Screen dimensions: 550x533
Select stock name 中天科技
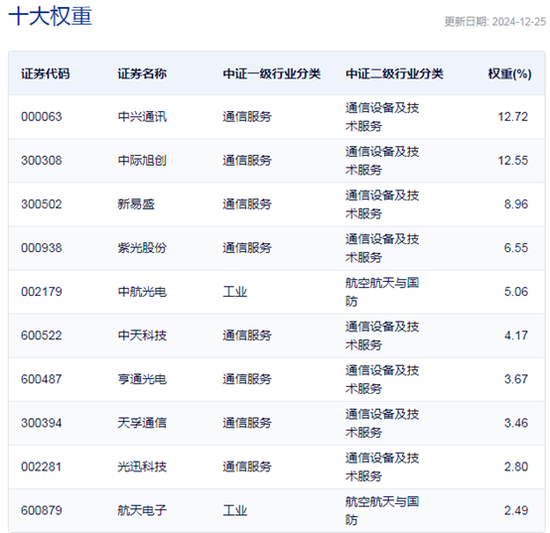tap(142, 336)
